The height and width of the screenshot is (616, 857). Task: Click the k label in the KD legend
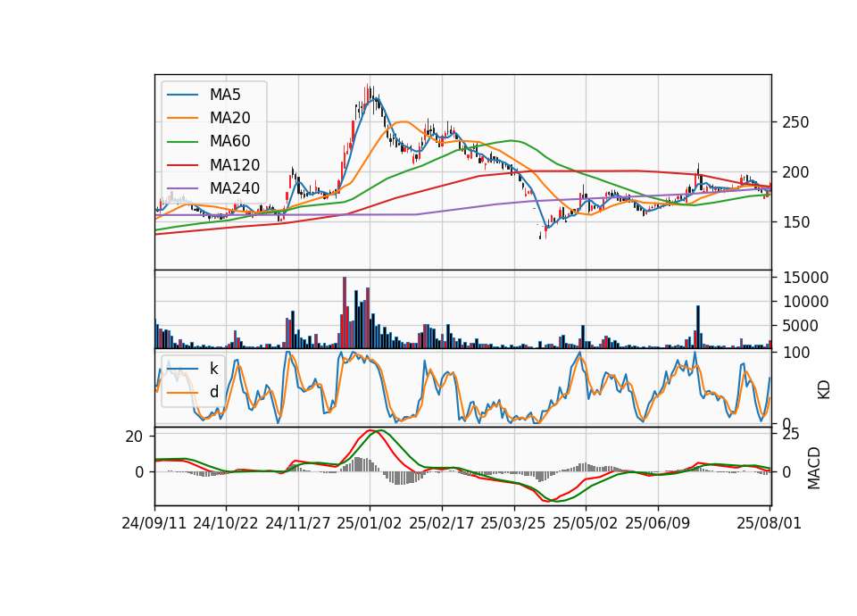(213, 369)
